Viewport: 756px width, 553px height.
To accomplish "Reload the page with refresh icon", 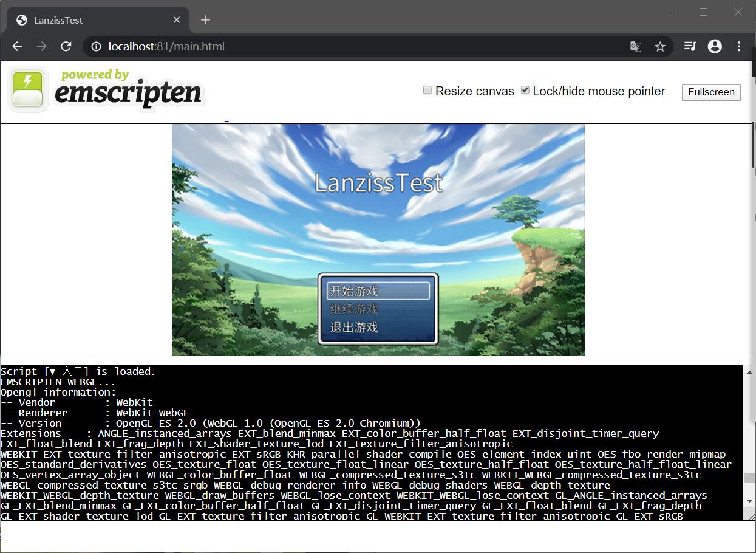I will [x=66, y=46].
